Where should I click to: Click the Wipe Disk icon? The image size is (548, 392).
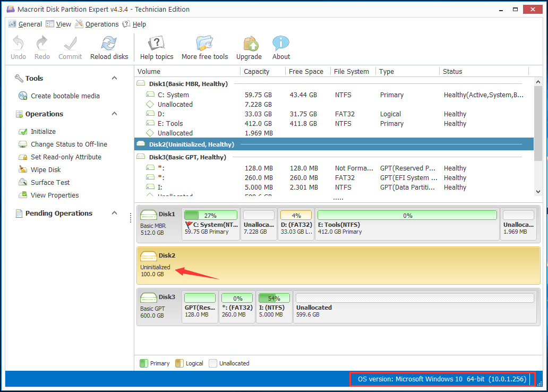click(x=23, y=169)
